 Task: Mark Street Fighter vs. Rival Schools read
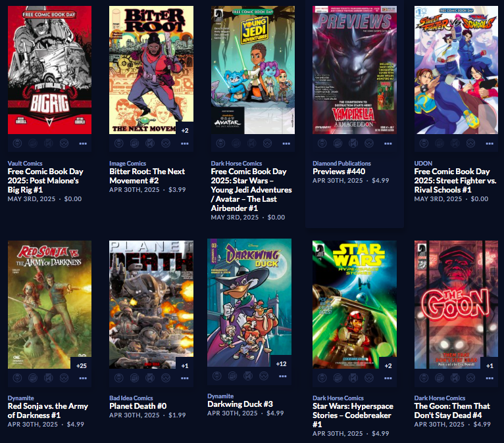455,143
